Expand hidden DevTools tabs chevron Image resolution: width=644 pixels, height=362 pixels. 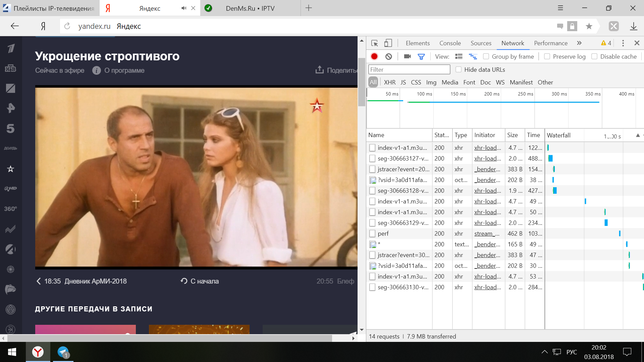[579, 43]
